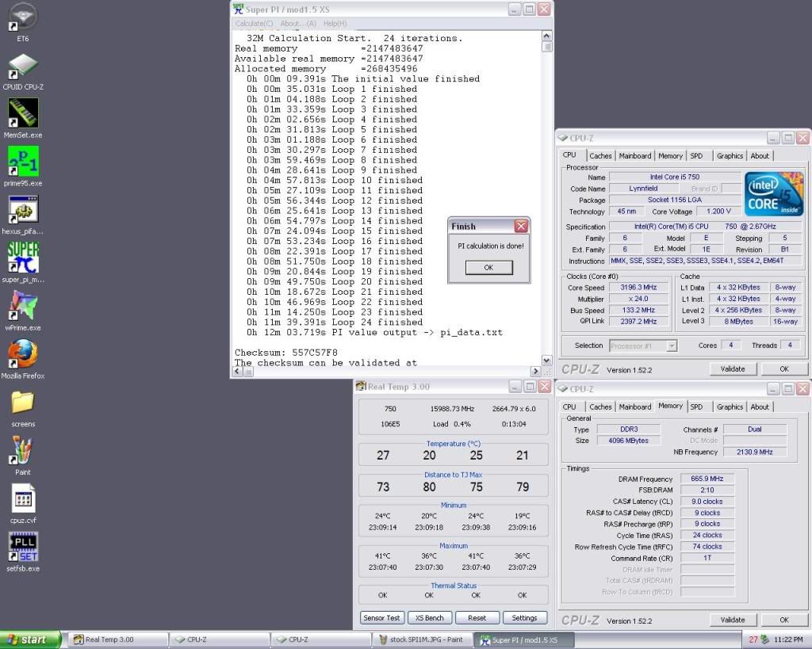Launch prime95.exe desktop icon
812x649 pixels.
(23, 166)
